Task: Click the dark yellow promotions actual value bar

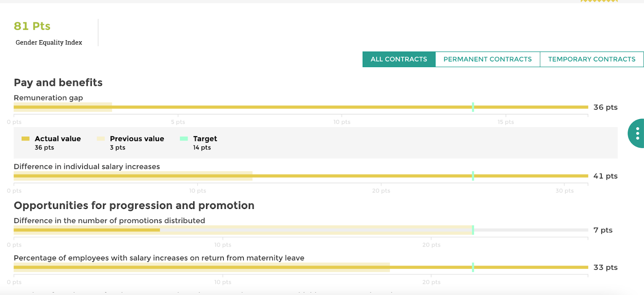Action: click(87, 230)
